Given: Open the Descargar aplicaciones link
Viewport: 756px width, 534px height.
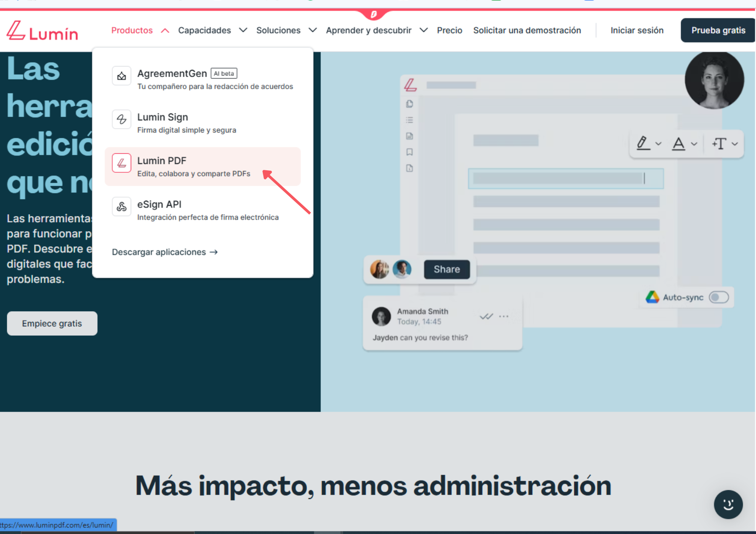Looking at the screenshot, I should click(165, 252).
